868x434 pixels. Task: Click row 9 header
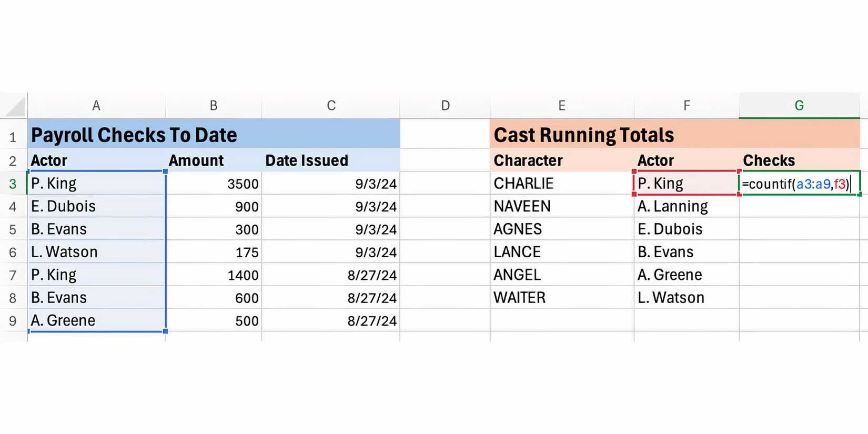tap(13, 321)
